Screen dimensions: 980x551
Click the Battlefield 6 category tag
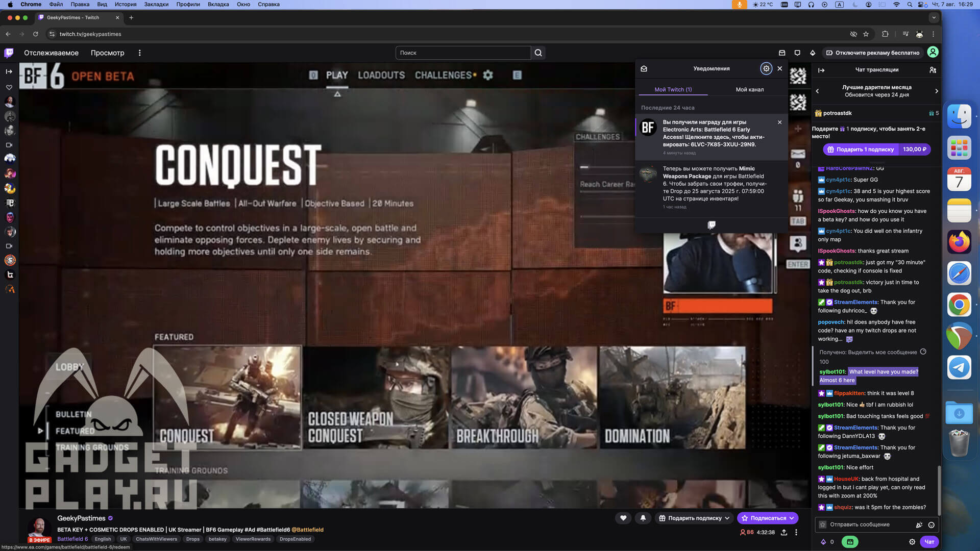[72, 539]
